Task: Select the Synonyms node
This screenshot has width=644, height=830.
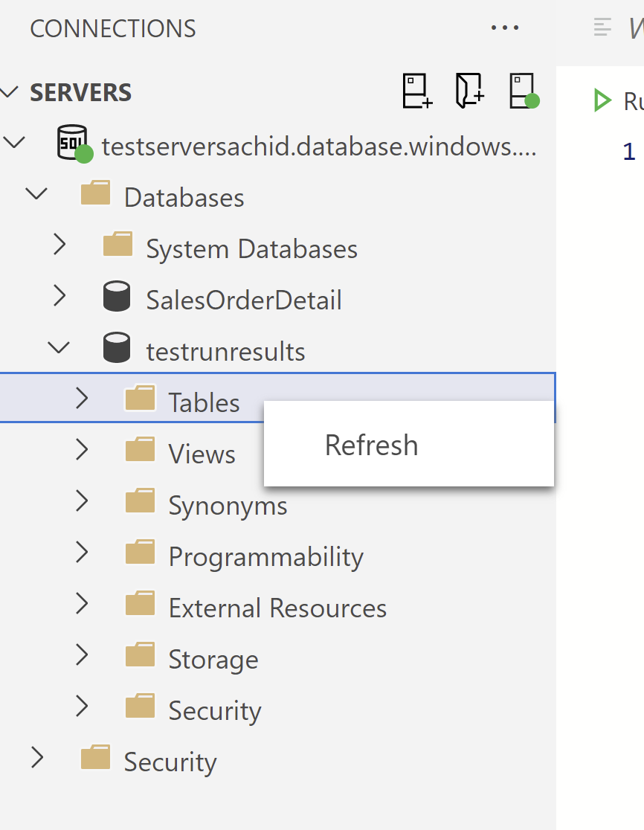Action: [228, 504]
